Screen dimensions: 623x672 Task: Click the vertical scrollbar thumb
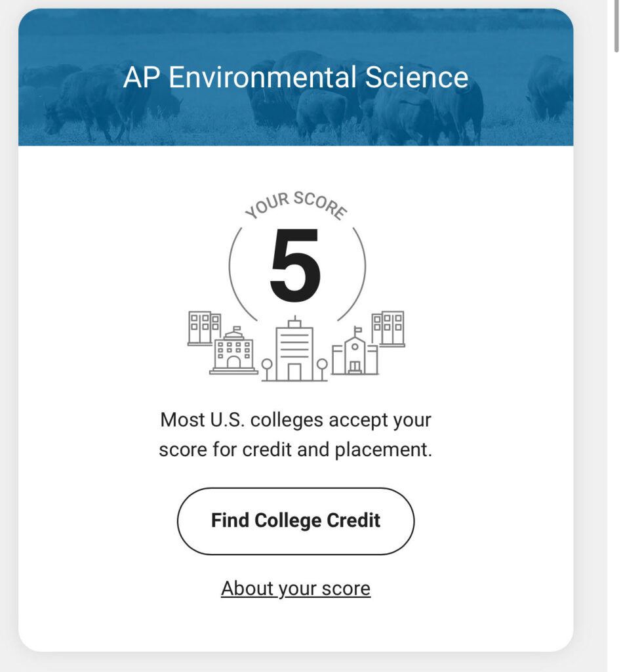(x=616, y=26)
